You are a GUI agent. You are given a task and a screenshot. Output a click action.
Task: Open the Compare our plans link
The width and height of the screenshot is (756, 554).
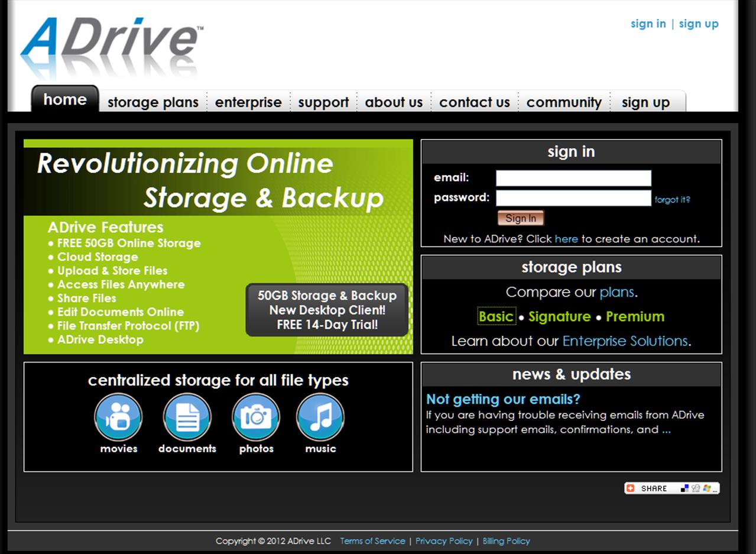click(617, 292)
